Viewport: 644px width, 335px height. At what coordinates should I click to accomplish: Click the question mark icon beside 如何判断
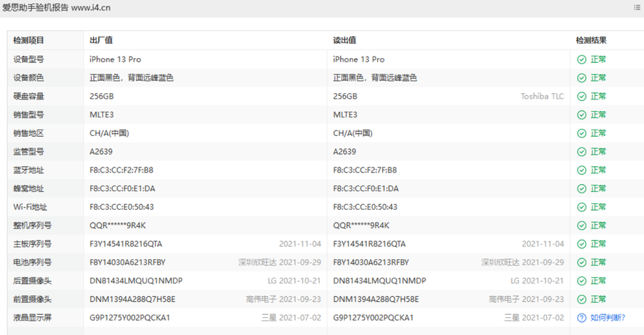point(582,318)
